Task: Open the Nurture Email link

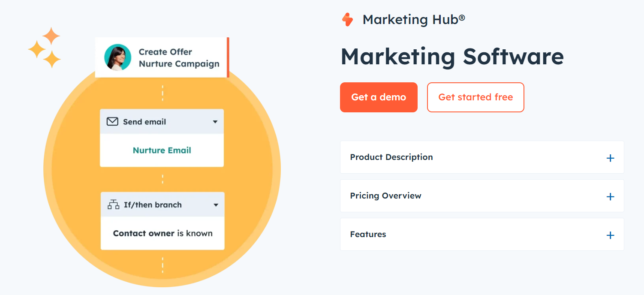Action: coord(162,151)
